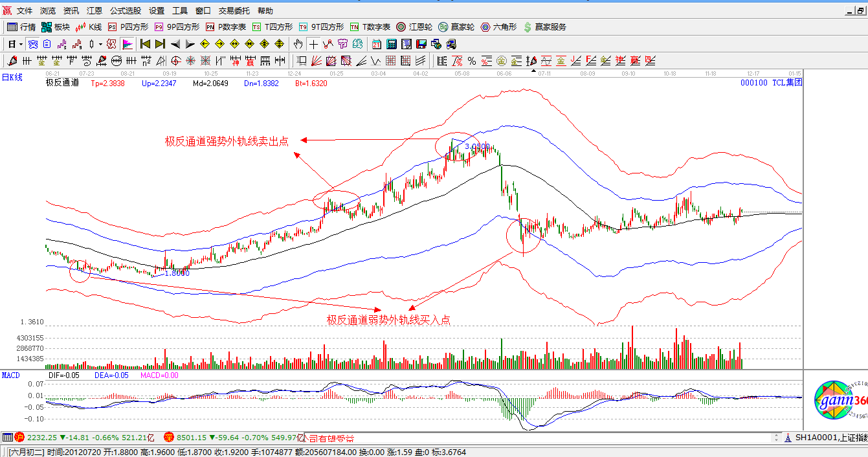Open the candlestick style dropdown arrow

(100, 44)
